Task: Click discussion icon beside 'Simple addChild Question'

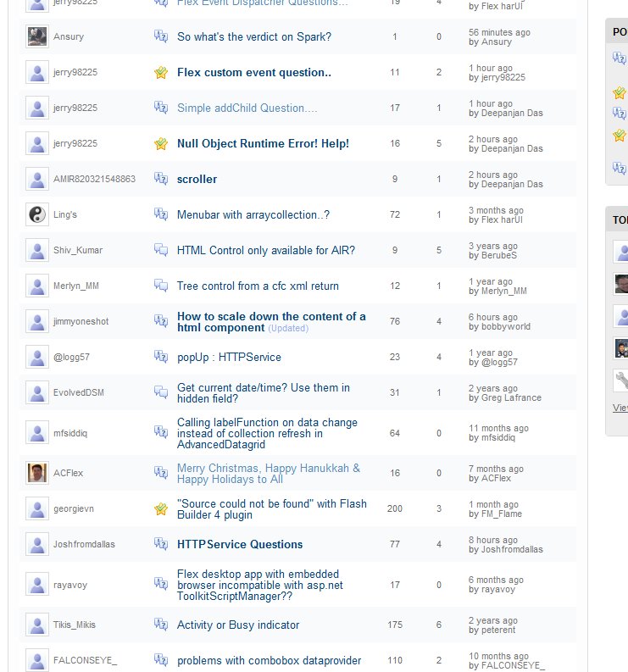Action: click(161, 107)
